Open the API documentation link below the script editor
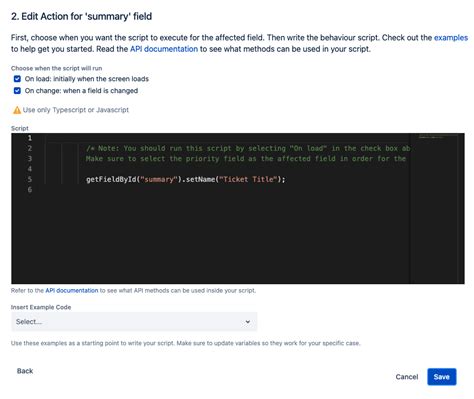 (x=72, y=290)
